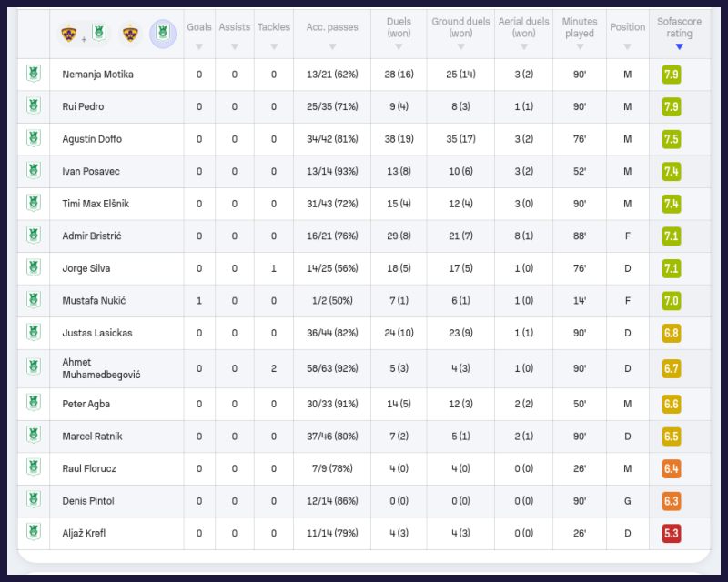Click the team crest beside Aljaž Krefl
The width and height of the screenshot is (728, 582).
(34, 533)
